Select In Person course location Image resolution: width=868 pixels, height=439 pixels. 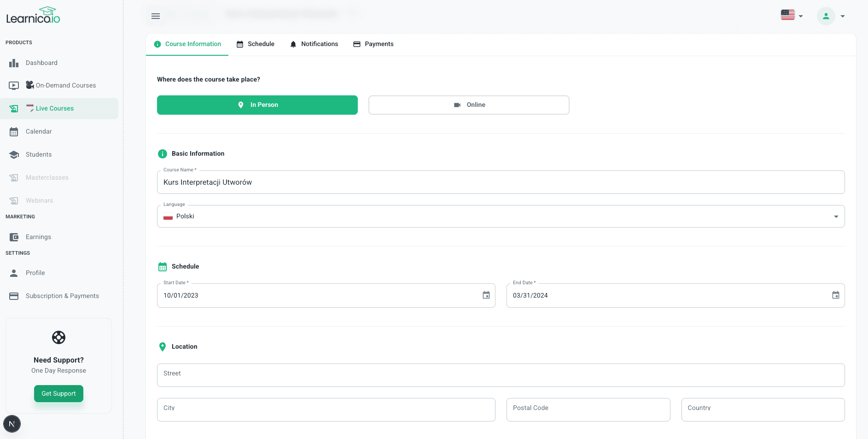[257, 105]
